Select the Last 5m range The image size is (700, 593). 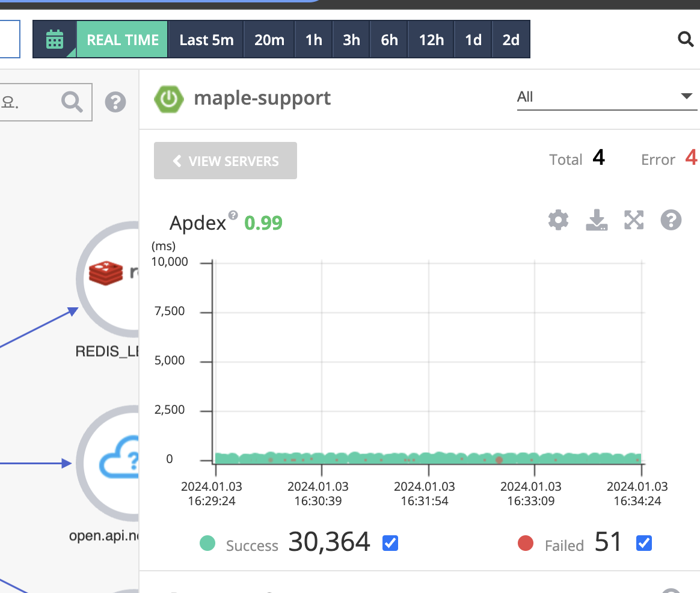coord(206,39)
